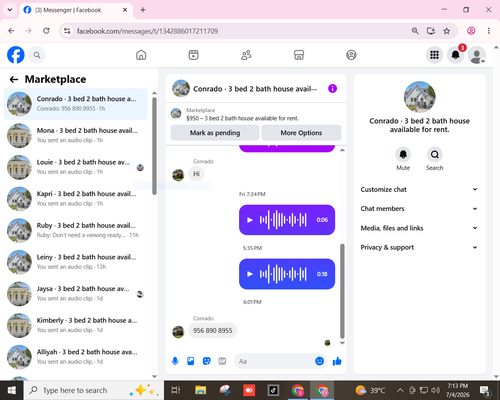Image resolution: width=500 pixels, height=400 pixels.
Task: Expand Customize chat section
Action: 419,189
